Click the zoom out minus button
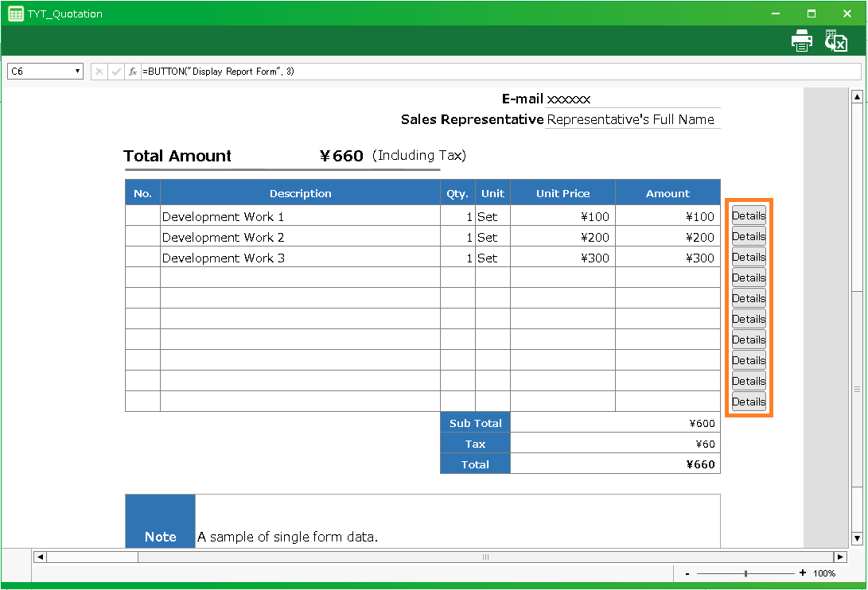868x590 pixels. (x=687, y=574)
